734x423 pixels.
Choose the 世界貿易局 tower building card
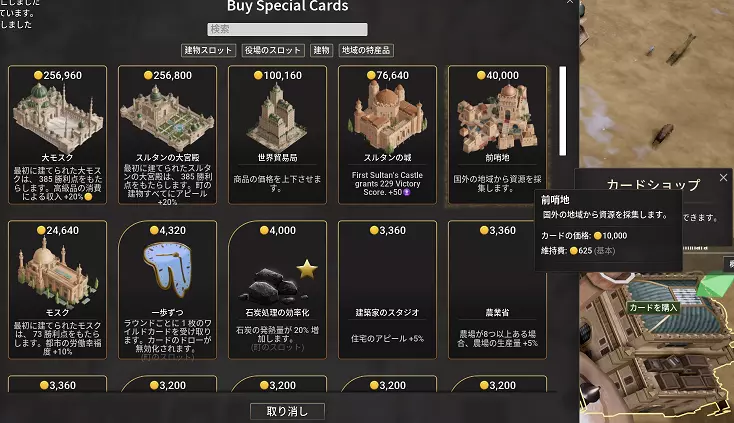point(278,135)
